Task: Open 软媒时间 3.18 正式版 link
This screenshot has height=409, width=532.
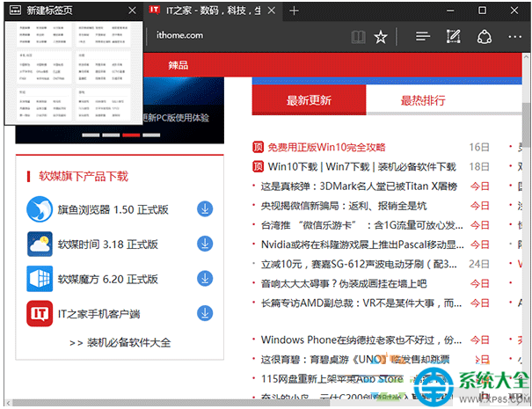Action: 108,245
